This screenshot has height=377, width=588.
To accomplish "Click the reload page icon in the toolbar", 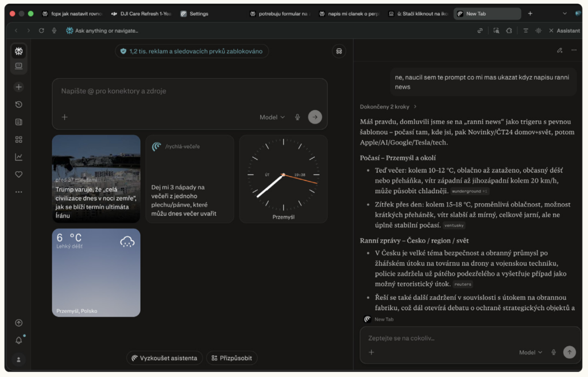I will (41, 30).
